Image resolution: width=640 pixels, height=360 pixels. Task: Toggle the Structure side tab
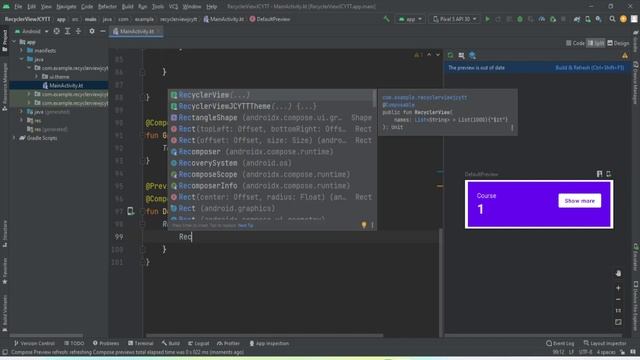[4, 233]
